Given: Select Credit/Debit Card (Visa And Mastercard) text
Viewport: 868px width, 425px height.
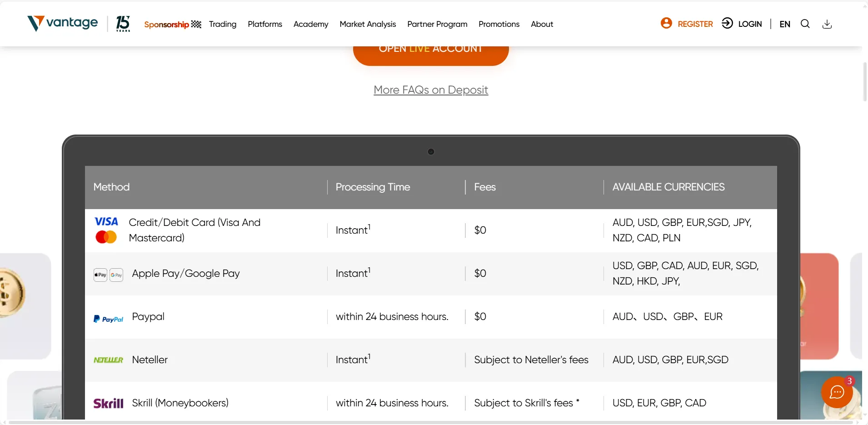Looking at the screenshot, I should coord(195,230).
